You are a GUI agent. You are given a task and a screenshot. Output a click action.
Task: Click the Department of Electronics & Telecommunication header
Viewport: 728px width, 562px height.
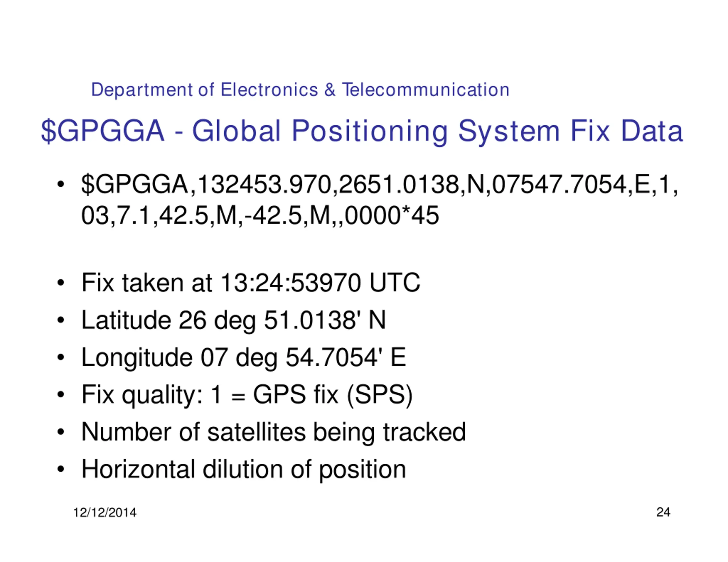300,90
